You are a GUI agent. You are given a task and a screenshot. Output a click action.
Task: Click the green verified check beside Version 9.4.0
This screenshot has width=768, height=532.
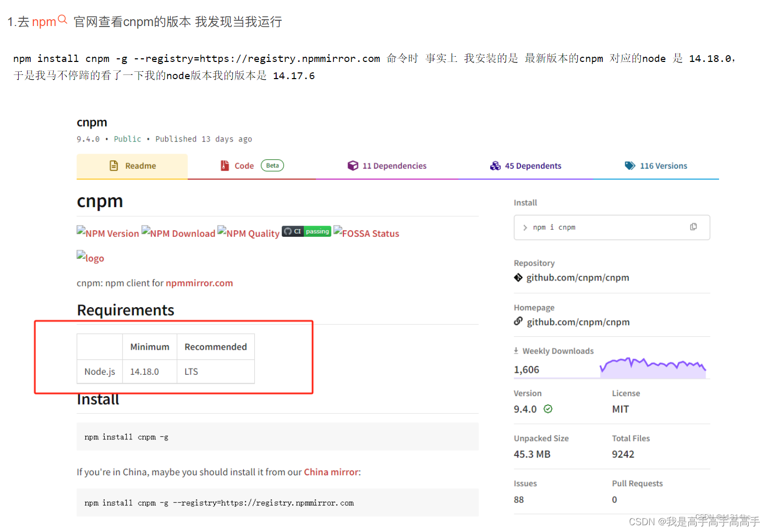coord(548,409)
